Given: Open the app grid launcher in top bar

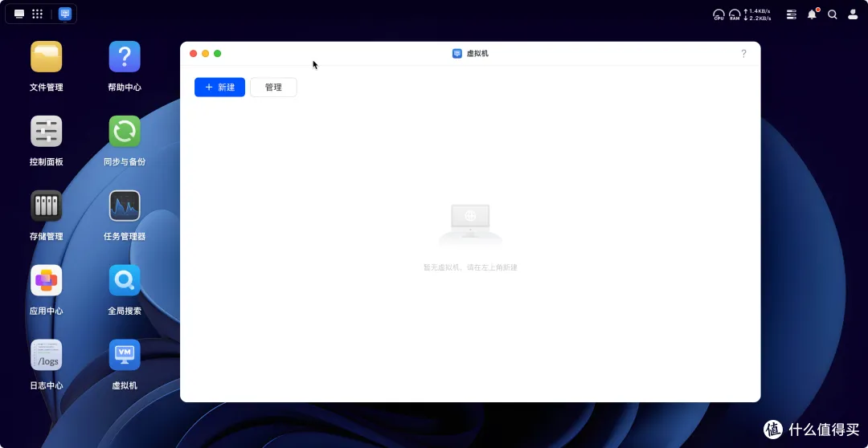Looking at the screenshot, I should pyautogui.click(x=37, y=14).
